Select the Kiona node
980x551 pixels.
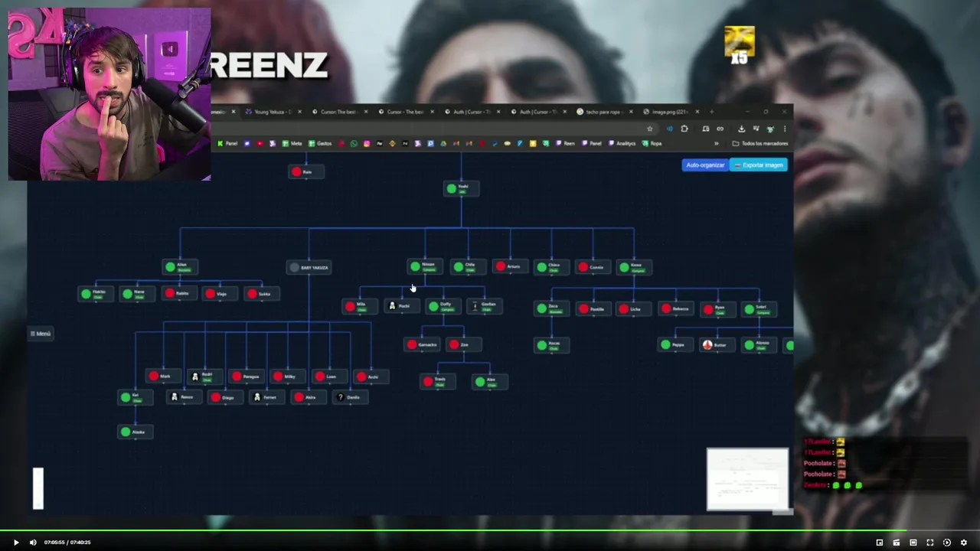(635, 266)
